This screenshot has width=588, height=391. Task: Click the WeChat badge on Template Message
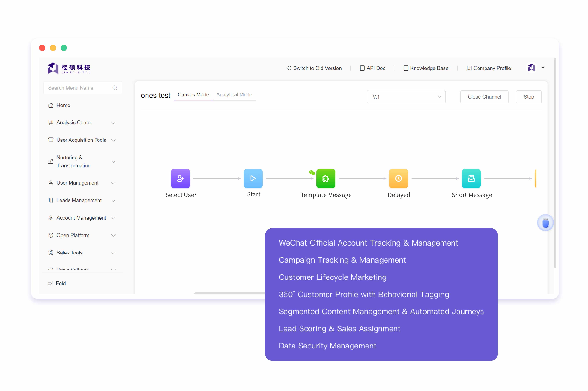point(312,172)
